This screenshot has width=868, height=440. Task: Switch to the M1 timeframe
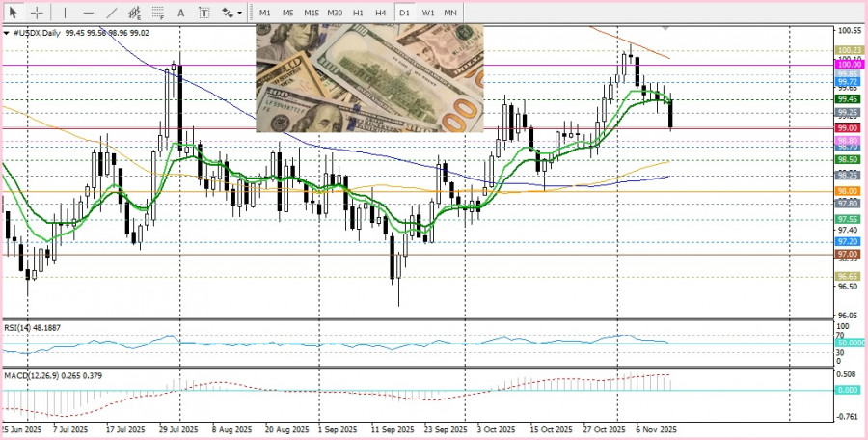(x=265, y=13)
